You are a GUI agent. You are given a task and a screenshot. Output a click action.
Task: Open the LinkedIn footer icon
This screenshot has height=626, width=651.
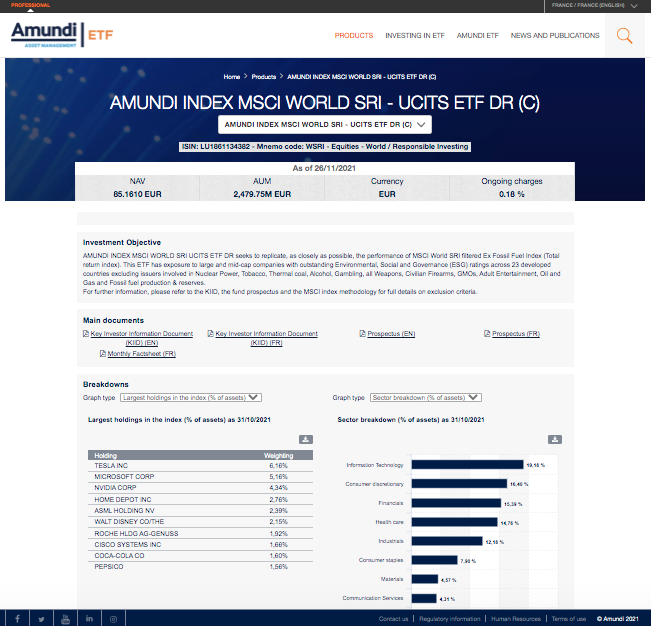pos(89,619)
